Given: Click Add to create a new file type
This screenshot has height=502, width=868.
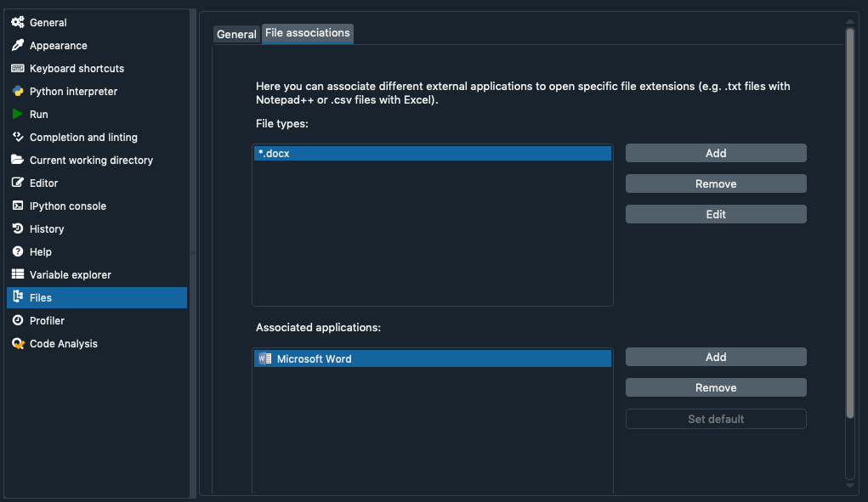Looking at the screenshot, I should click(x=715, y=153).
